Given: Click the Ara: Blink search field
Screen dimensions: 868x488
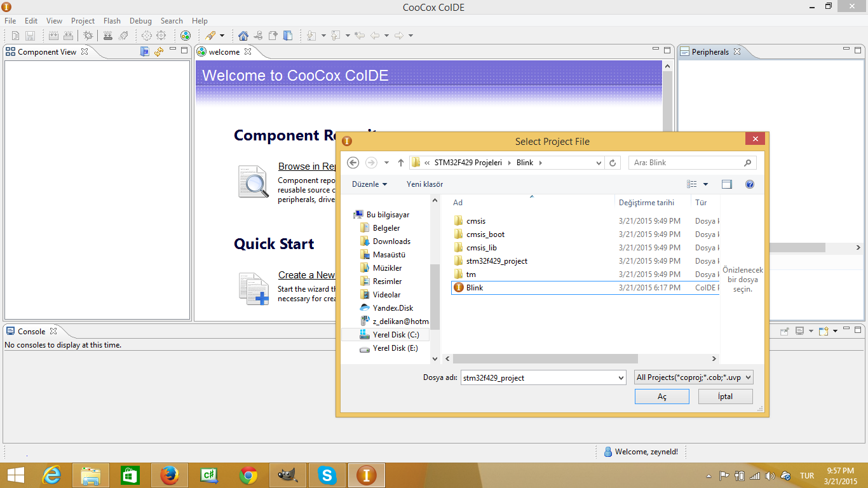Looking at the screenshot, I should tap(692, 163).
